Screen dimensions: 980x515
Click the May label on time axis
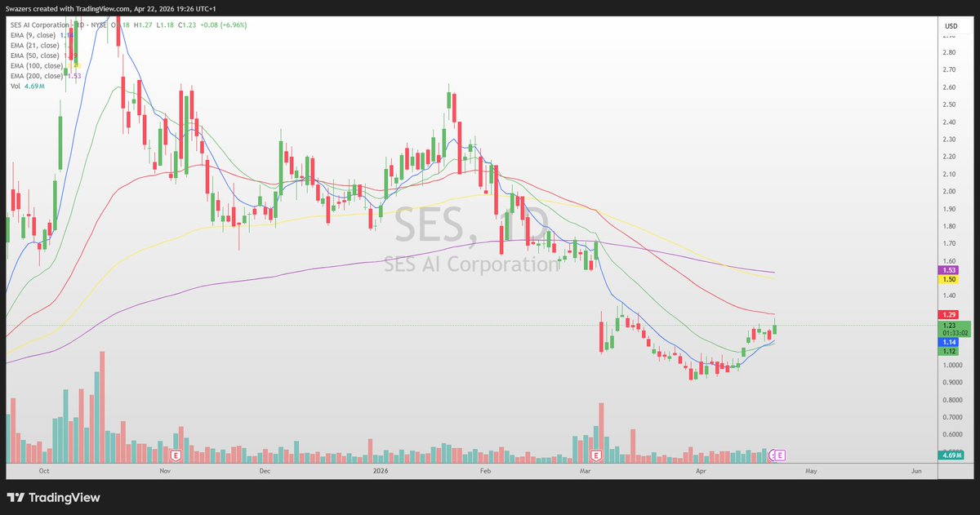pos(811,471)
